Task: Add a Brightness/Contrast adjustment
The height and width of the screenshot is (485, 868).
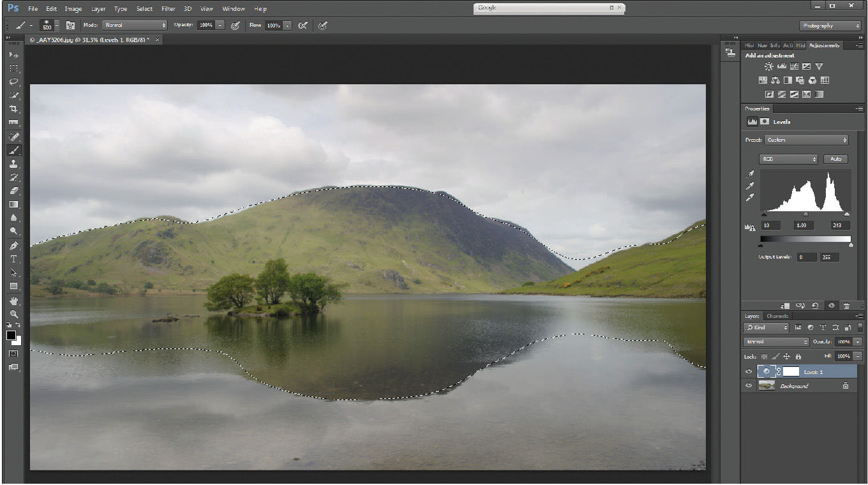Action: [768, 66]
